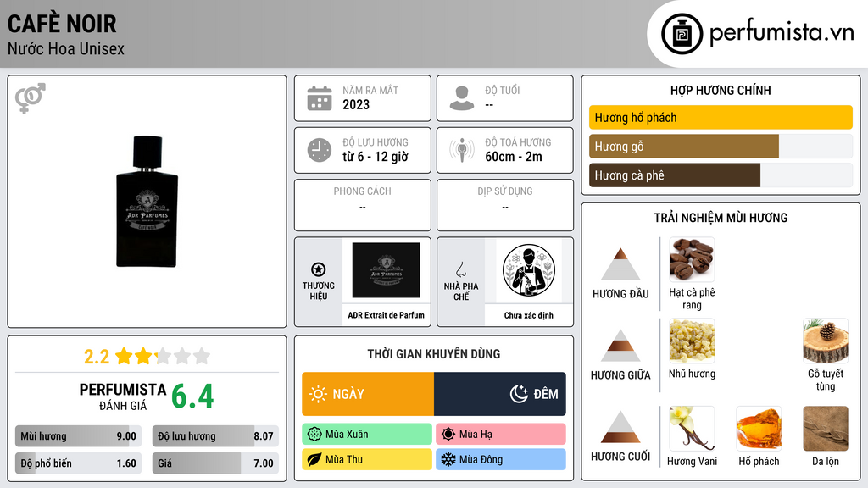Click the unisex gender symbol icon
Viewport: 868px width, 488px height.
(31, 98)
